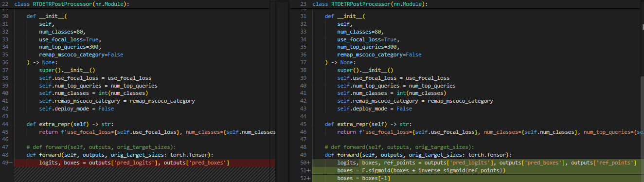The image size is (644, 182).
Task: Click 'self.deploy_mode = False' in the modified pane
Action: 375,109
